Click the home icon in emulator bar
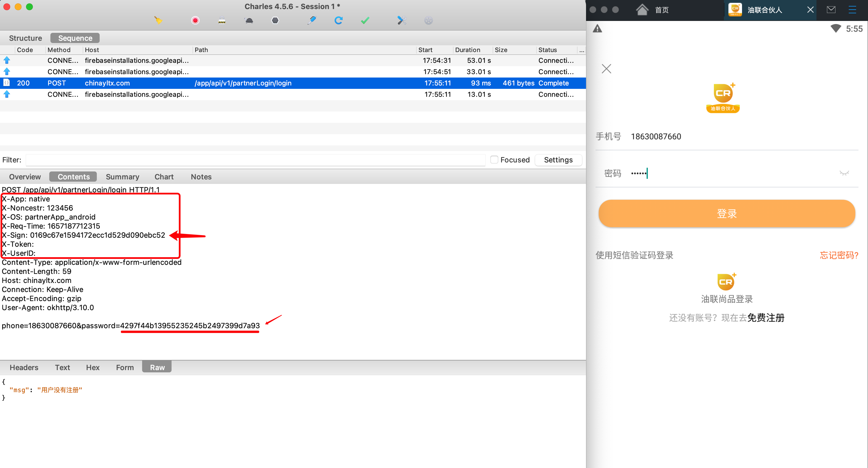This screenshot has width=868, height=468. click(x=642, y=10)
